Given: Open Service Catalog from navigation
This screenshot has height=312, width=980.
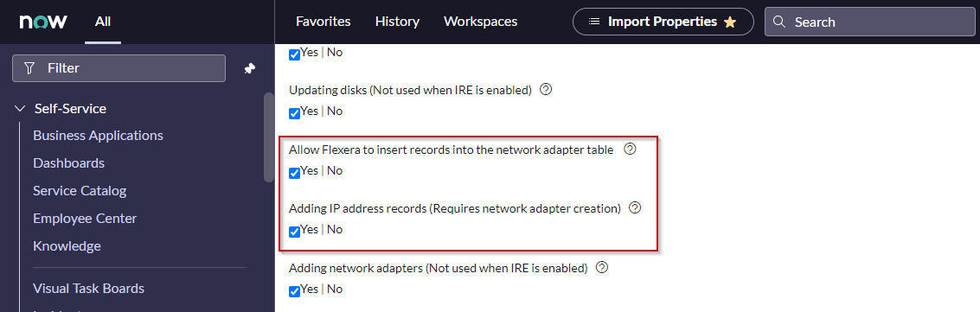Looking at the screenshot, I should (80, 191).
